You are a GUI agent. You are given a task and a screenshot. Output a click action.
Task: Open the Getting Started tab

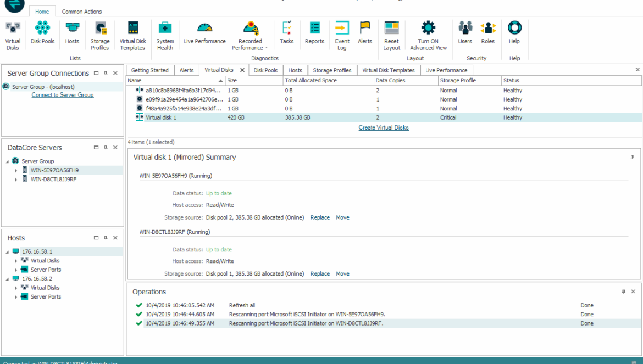point(149,70)
